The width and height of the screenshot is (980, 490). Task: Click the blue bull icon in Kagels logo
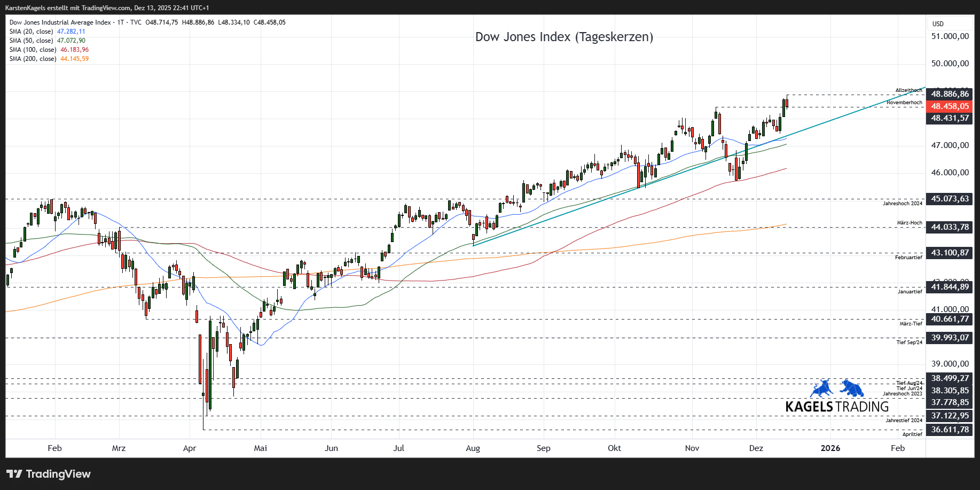tap(821, 388)
